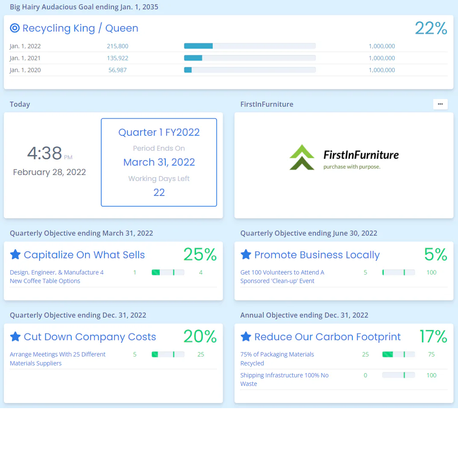Click the Jan. 1, 2021 progress bar
The width and height of the screenshot is (458, 476).
coord(250,58)
